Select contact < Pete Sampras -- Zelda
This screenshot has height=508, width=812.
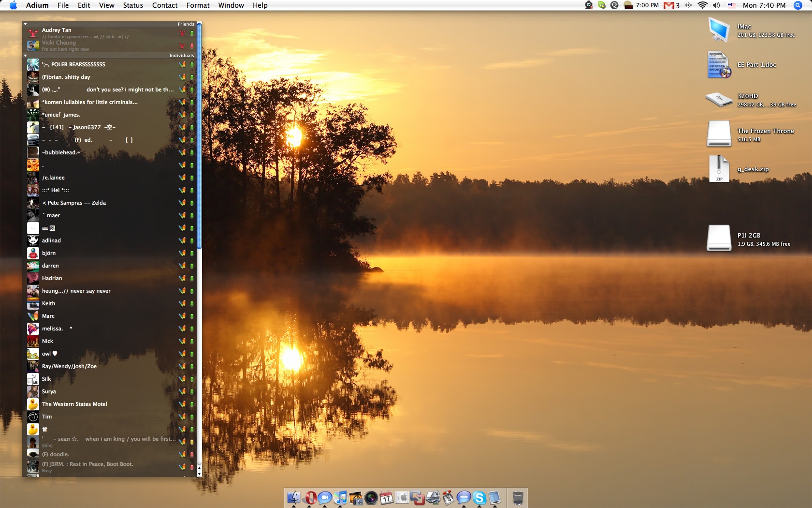(x=110, y=203)
